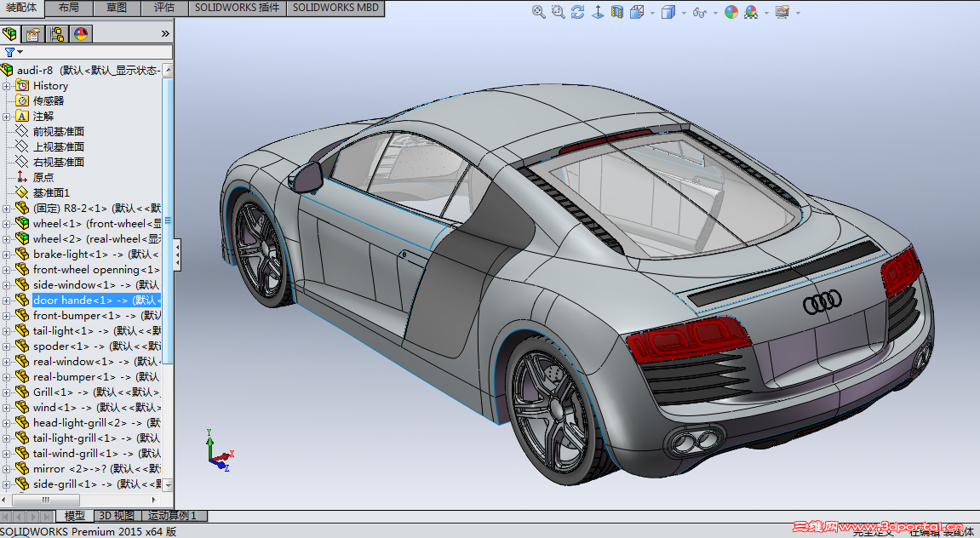Open the Normal To view orientation icon

pos(598,12)
